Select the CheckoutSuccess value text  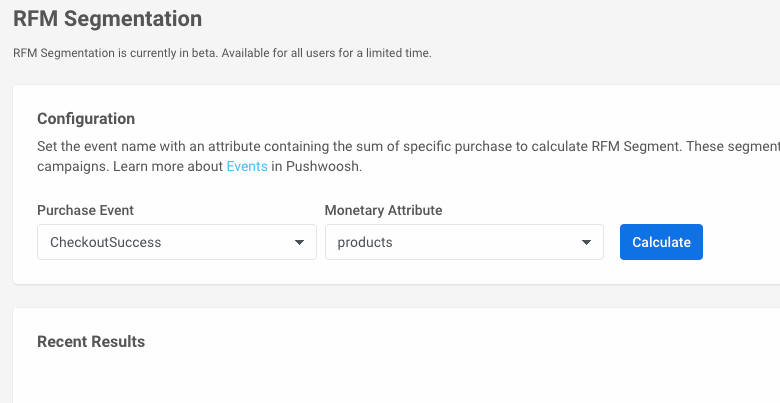105,243
